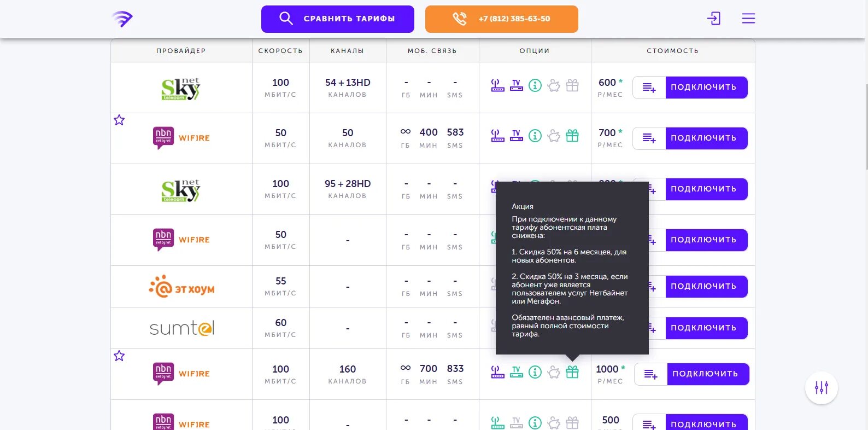This screenshot has width=868, height=430.
Task: Click the ЭтХоум provider logo
Action: pyautogui.click(x=181, y=287)
